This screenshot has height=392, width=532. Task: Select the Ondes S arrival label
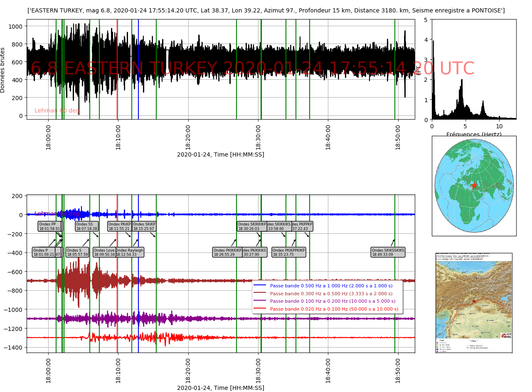click(77, 252)
